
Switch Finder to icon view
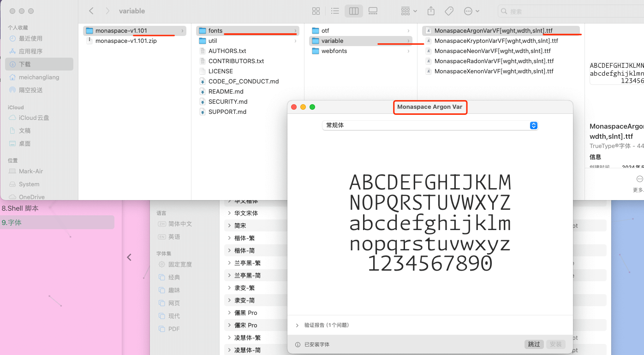(316, 11)
